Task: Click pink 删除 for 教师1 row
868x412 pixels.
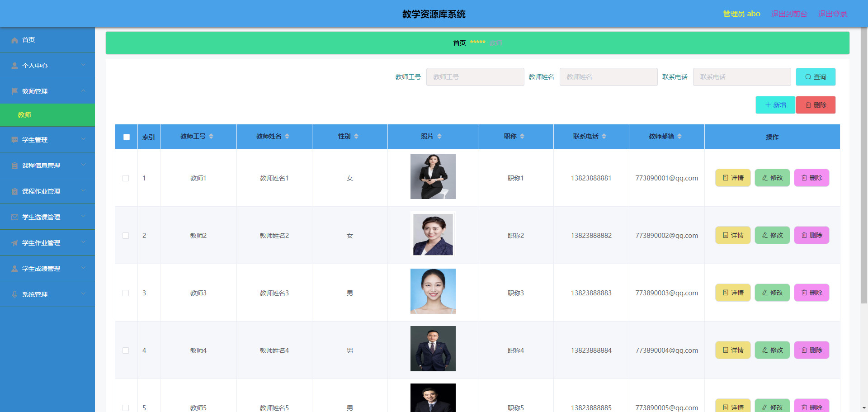Action: pyautogui.click(x=811, y=178)
